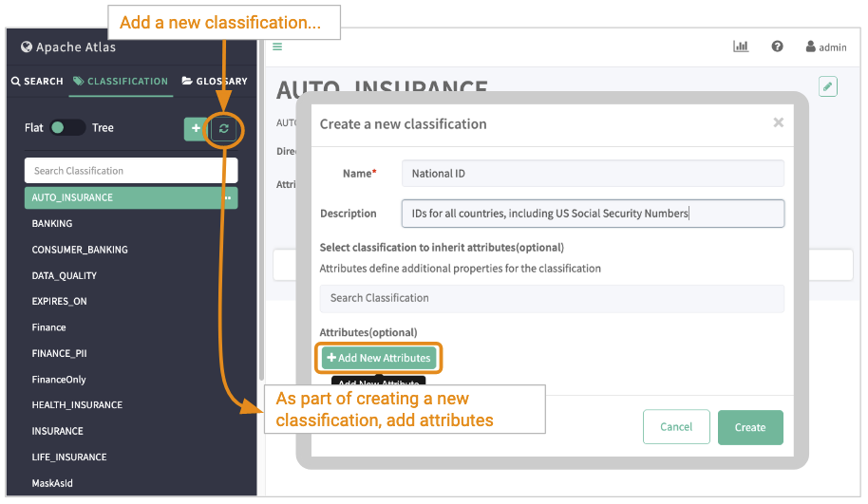This screenshot has width=868, height=504.
Task: Open the help question mark icon
Action: pos(777,47)
